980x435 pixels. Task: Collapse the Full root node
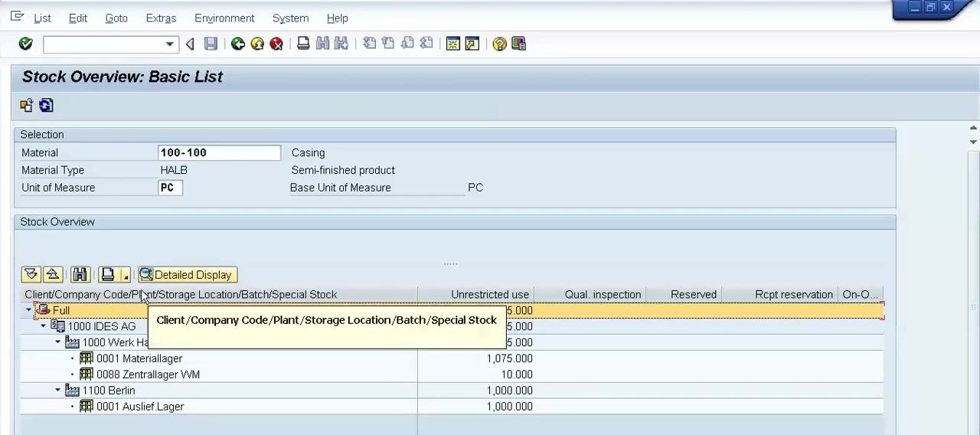(x=29, y=310)
